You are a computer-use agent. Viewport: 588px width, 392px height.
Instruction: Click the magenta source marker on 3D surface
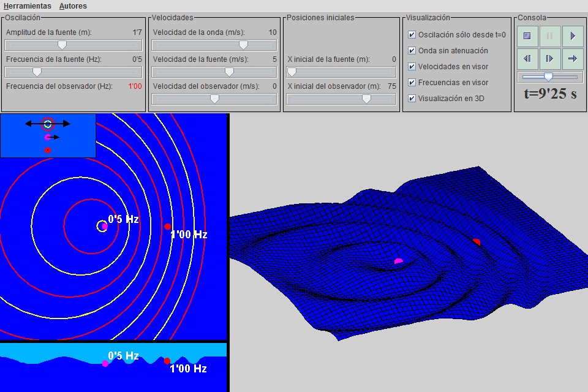pos(399,262)
